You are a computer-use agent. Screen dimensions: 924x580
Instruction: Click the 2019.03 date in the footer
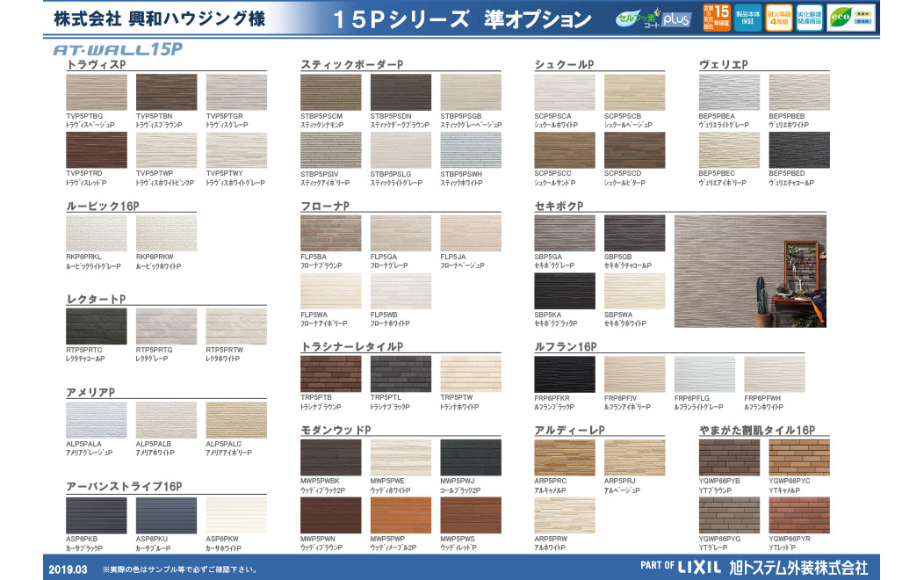(68, 569)
